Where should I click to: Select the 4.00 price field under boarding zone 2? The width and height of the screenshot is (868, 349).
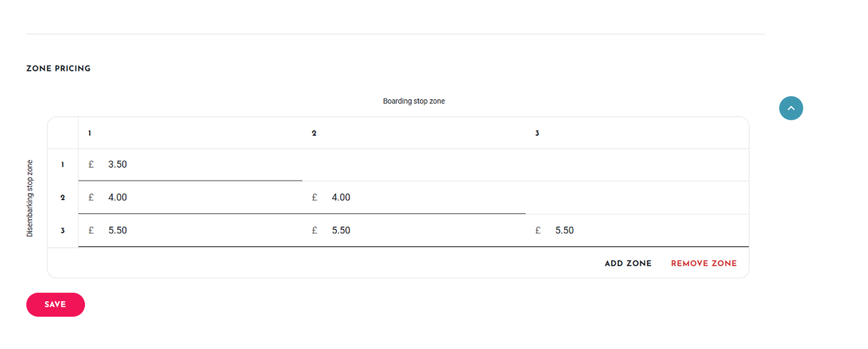click(414, 198)
